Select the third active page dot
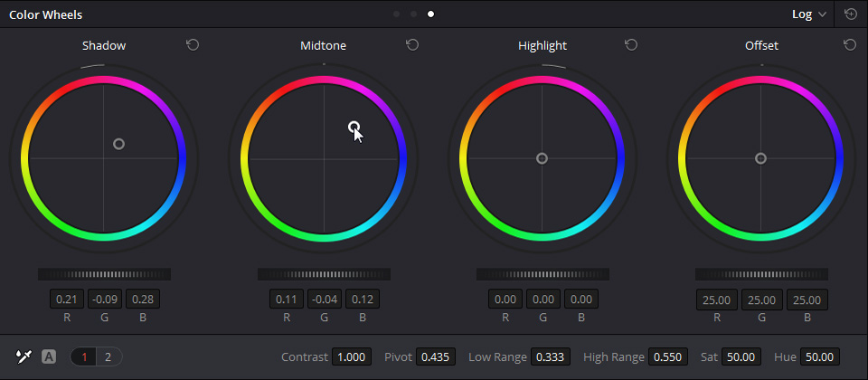Screen dimensions: 868x380 [430, 14]
